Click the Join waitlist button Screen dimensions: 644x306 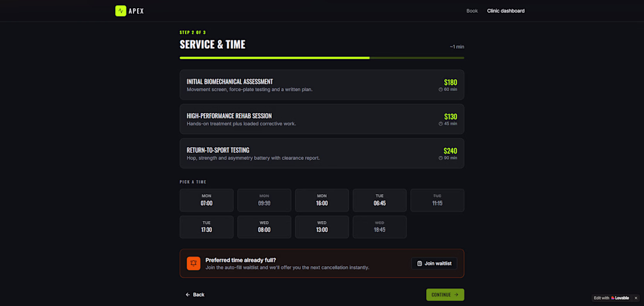tap(434, 263)
